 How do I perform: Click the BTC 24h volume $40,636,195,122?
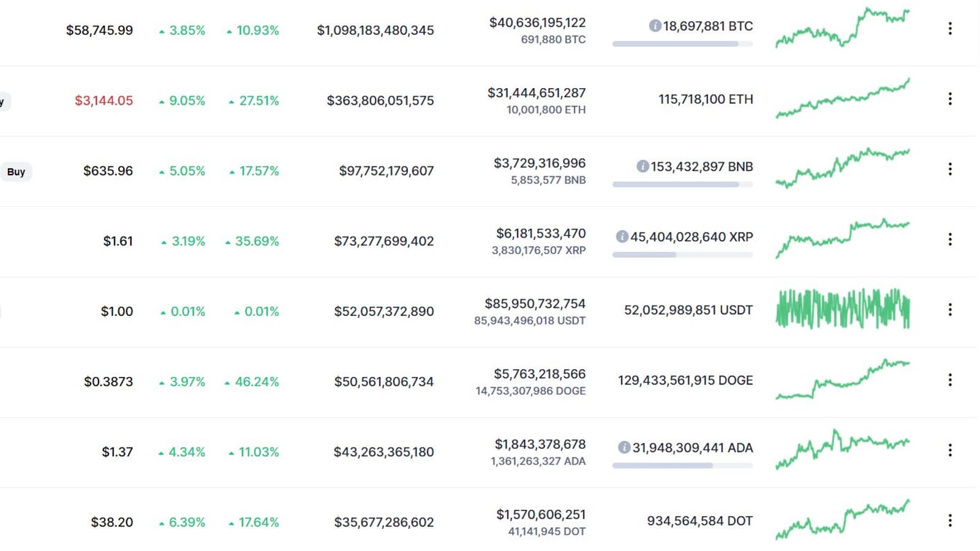click(537, 23)
